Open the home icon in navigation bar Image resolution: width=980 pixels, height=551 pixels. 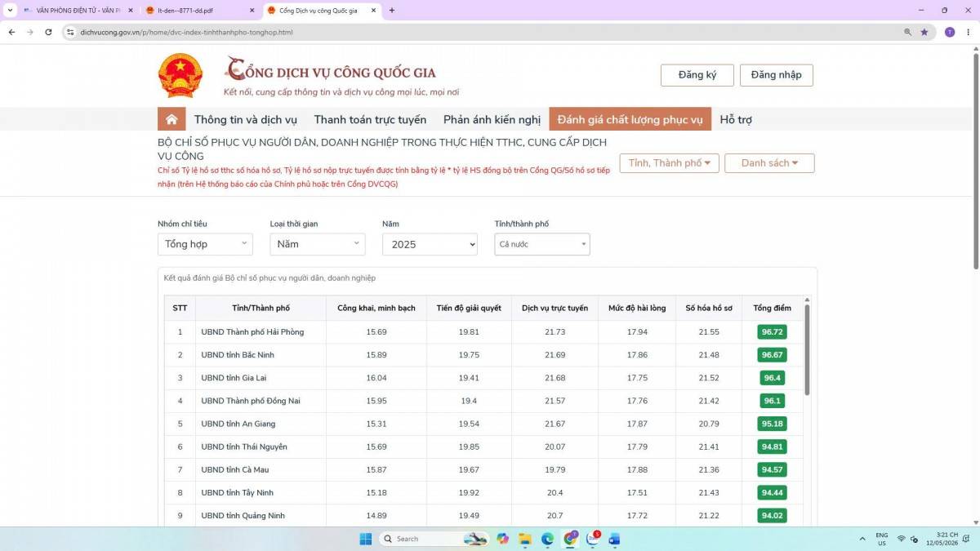tap(171, 119)
